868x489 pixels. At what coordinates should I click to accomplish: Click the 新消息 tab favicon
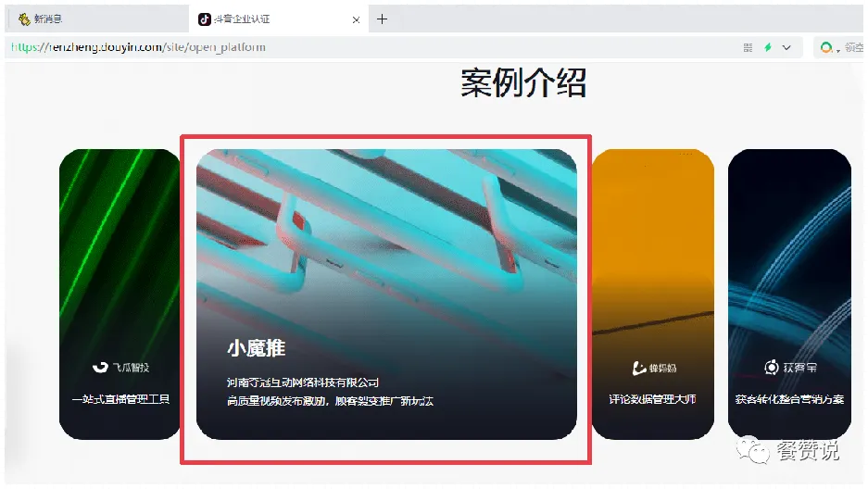(24, 19)
